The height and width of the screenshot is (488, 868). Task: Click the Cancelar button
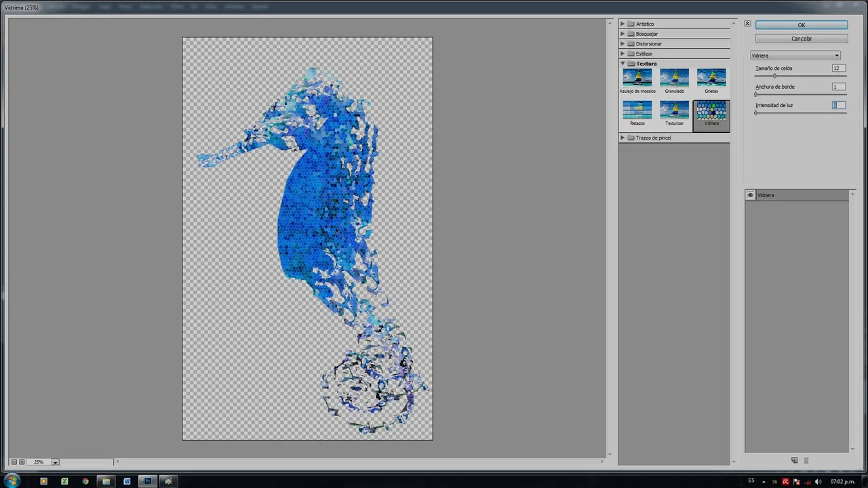[x=802, y=39]
